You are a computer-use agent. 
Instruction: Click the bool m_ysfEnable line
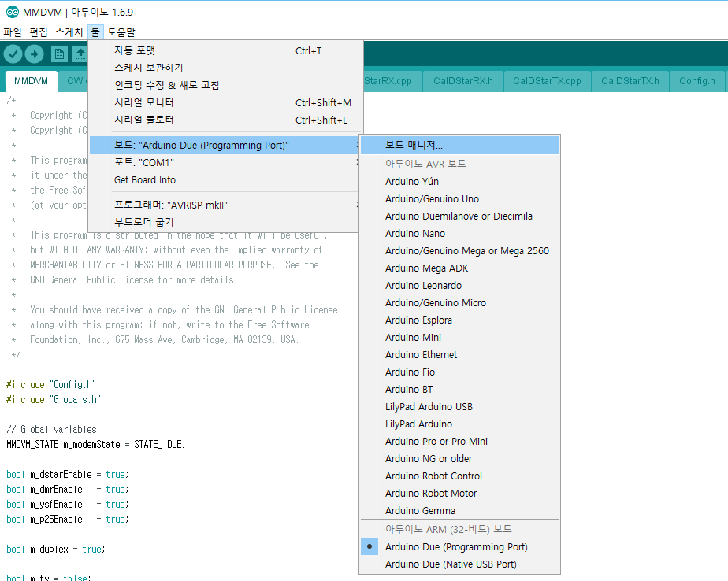click(67, 505)
